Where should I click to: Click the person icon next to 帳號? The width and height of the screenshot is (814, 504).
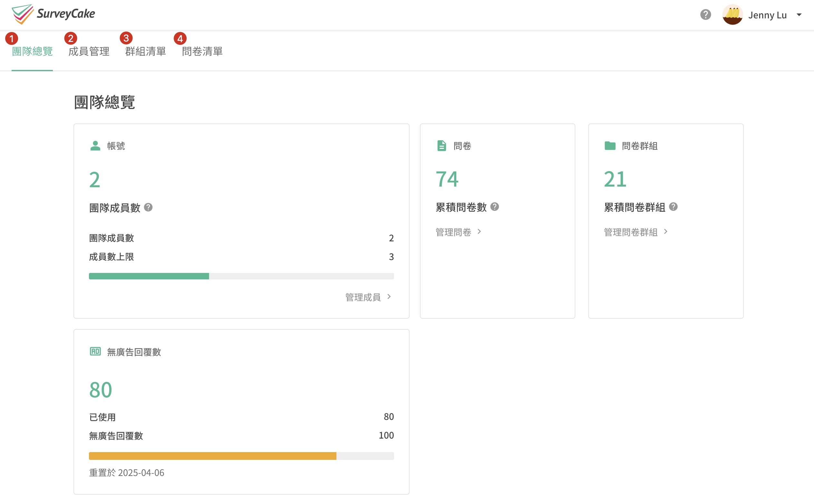tap(95, 146)
